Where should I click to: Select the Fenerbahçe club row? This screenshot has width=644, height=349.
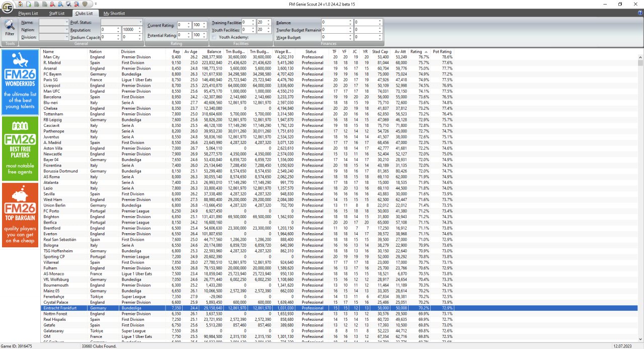pyautogui.click(x=248, y=297)
